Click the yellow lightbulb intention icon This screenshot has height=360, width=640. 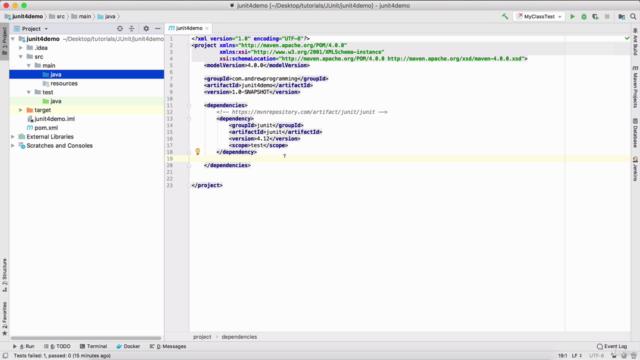(x=198, y=151)
